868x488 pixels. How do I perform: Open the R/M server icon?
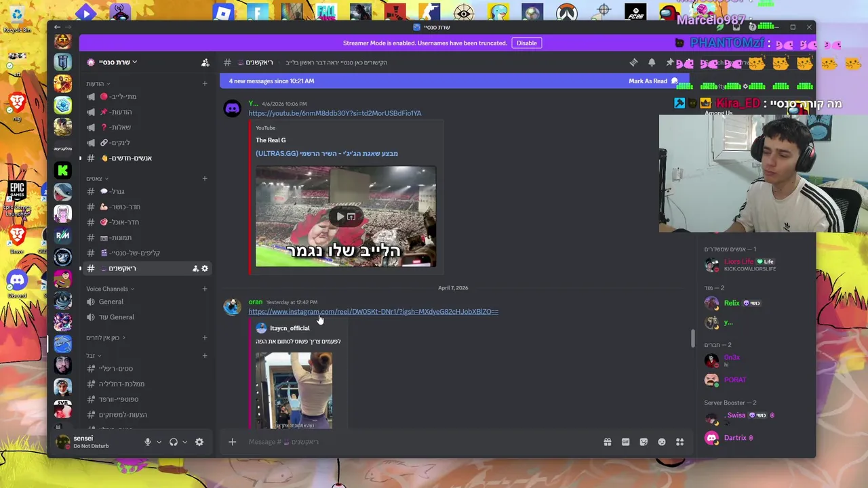click(x=63, y=235)
